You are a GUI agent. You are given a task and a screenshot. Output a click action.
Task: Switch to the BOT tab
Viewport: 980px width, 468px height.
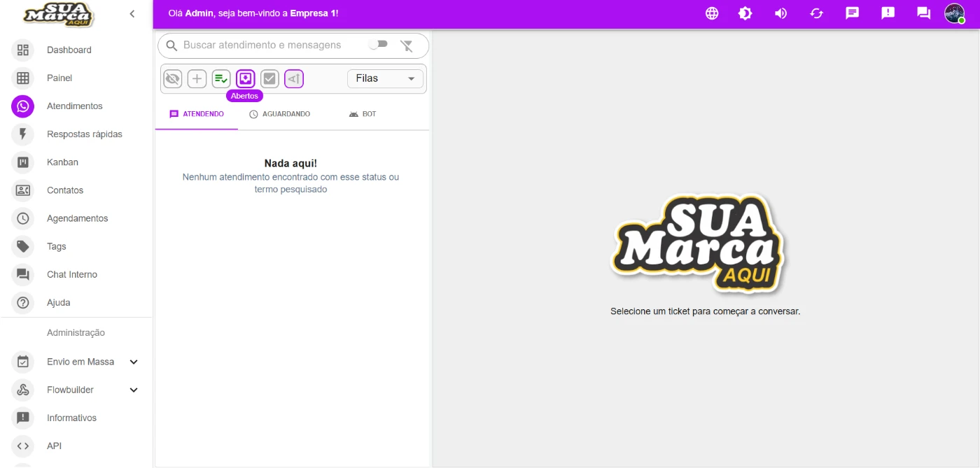pos(363,114)
